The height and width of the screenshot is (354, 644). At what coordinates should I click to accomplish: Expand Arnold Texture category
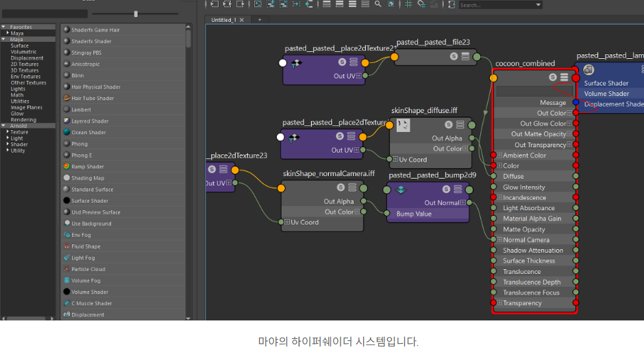[x=8, y=132]
